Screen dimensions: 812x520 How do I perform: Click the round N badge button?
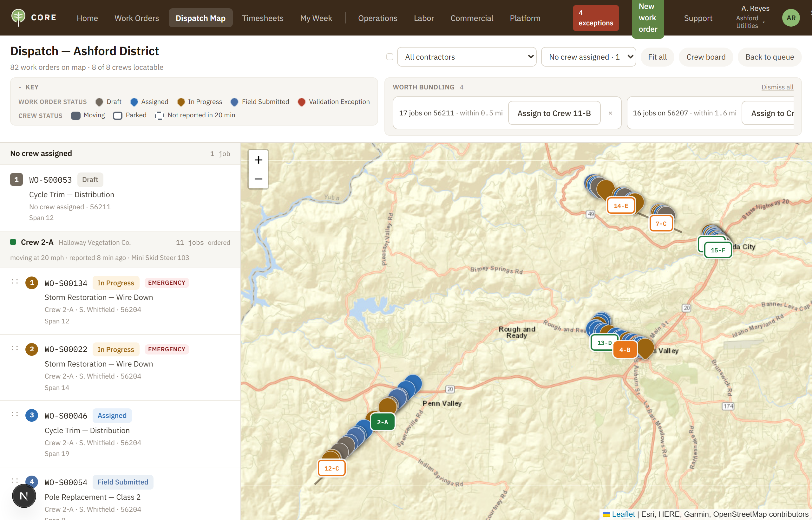24,496
